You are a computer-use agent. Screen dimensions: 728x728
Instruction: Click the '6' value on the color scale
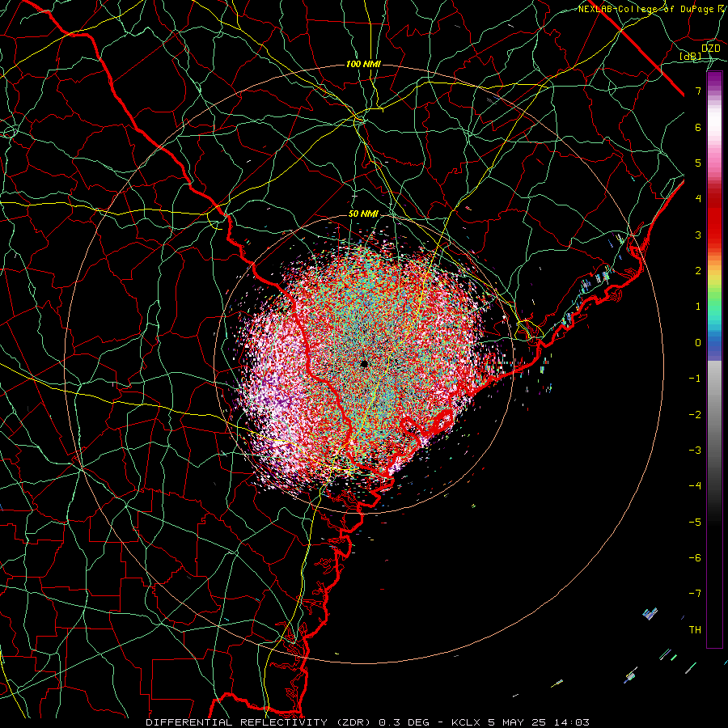pyautogui.click(x=698, y=127)
